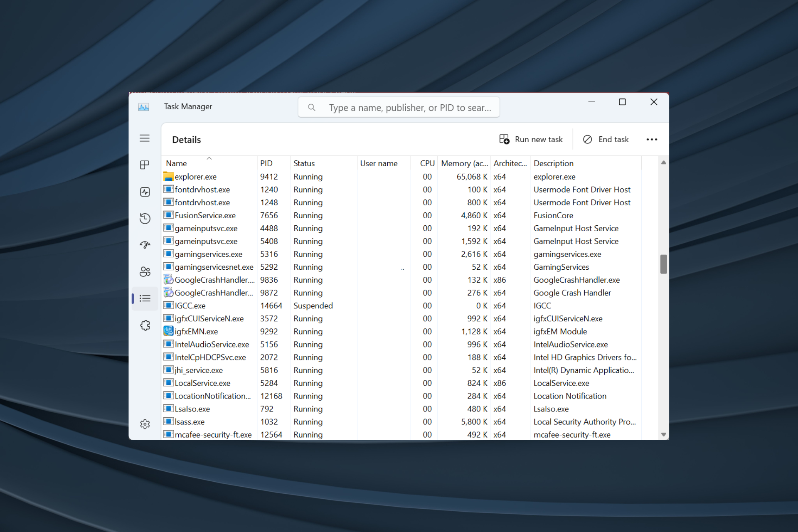This screenshot has height=532, width=798.
Task: Click the lsass.exe process icon
Action: click(x=168, y=421)
